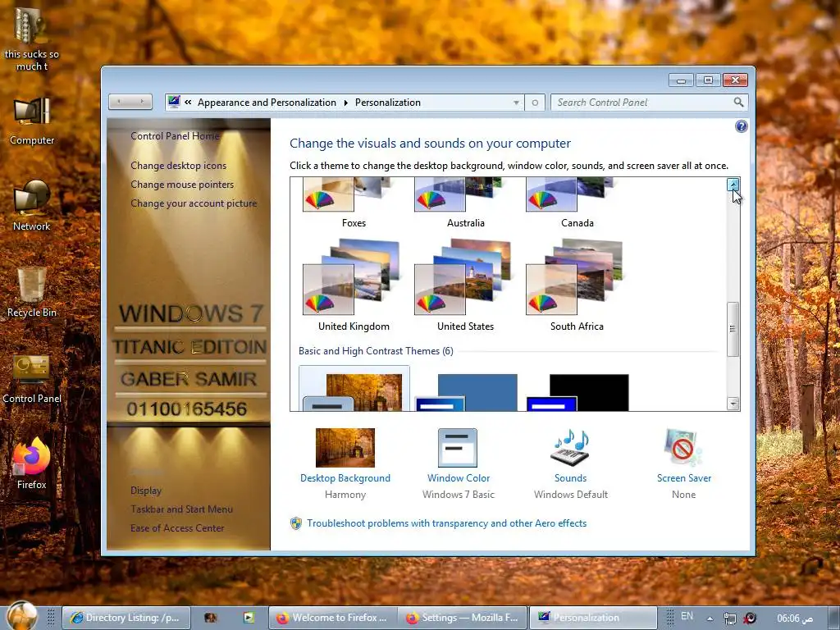The width and height of the screenshot is (840, 630).
Task: Click the address bar refresh button
Action: tap(535, 103)
